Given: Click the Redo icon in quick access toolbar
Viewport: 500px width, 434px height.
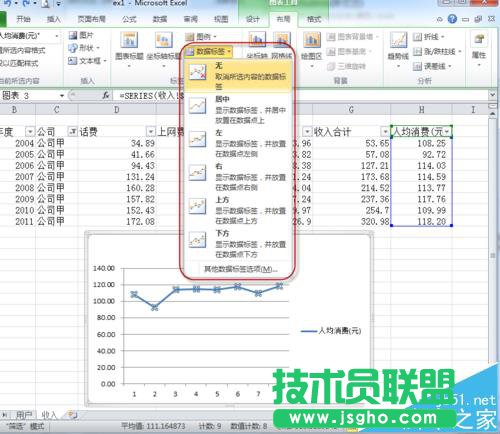Looking at the screenshot, I should click(x=27, y=4).
